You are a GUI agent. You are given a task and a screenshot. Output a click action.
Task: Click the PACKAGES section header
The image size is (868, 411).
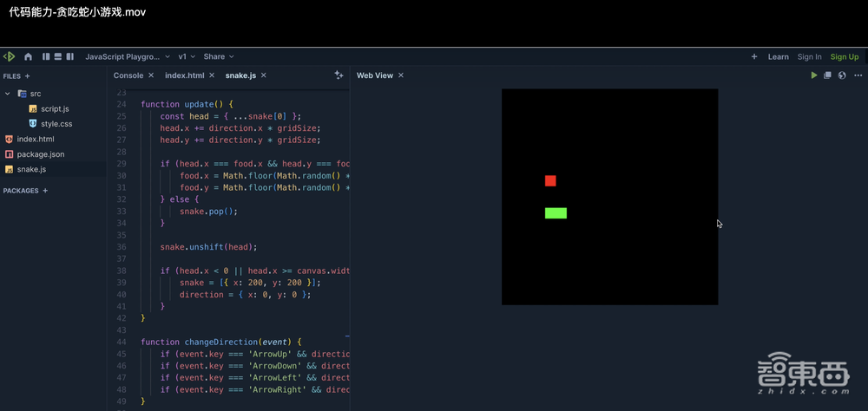(21, 190)
